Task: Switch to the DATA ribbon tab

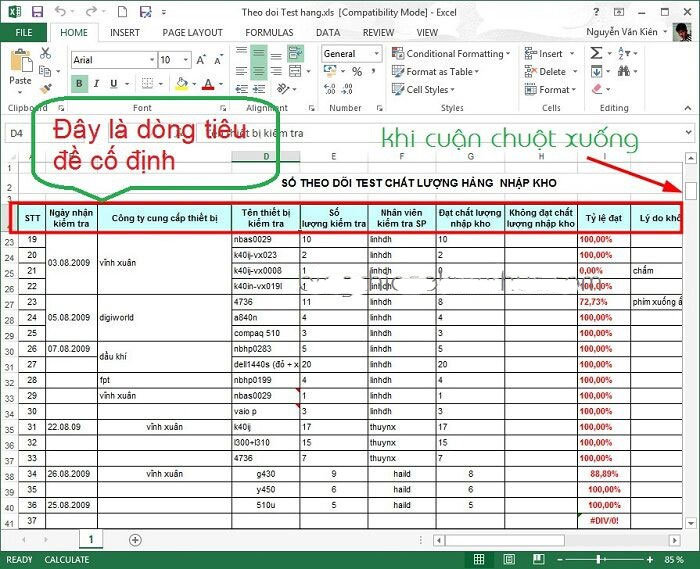Action: [328, 33]
